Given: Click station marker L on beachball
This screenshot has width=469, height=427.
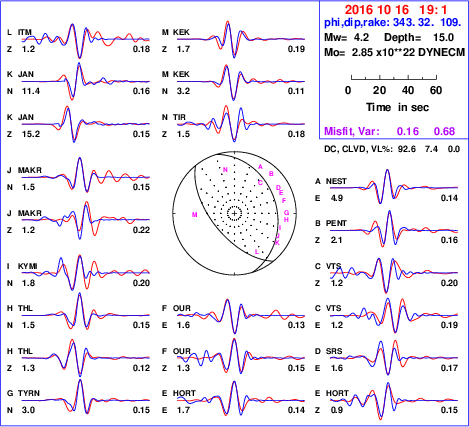Looking at the screenshot, I should coord(257,252).
